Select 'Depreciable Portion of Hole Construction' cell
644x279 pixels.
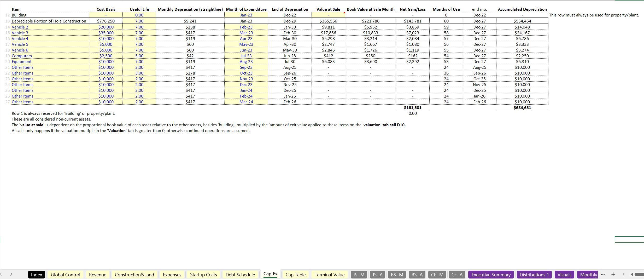(50, 21)
